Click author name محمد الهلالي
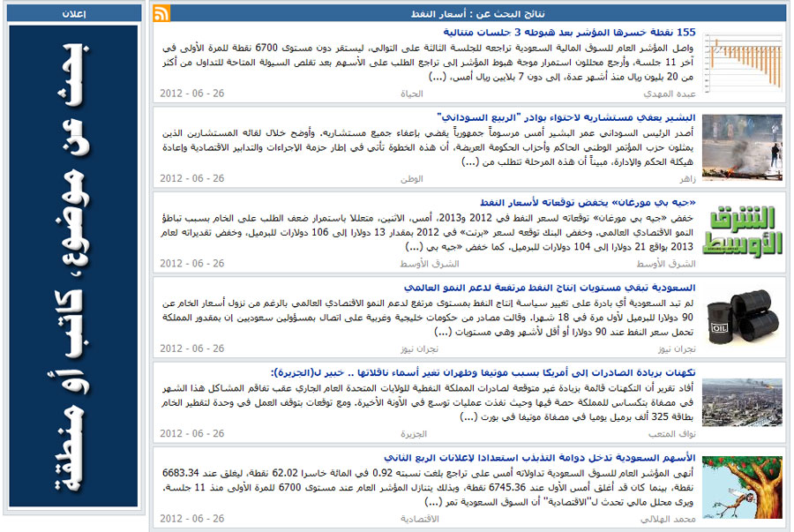This screenshot has height=532, width=794. (668, 519)
